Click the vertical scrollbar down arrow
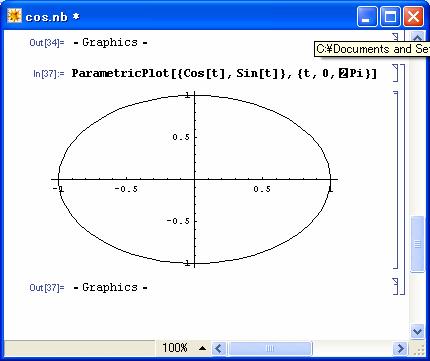 pos(417,331)
